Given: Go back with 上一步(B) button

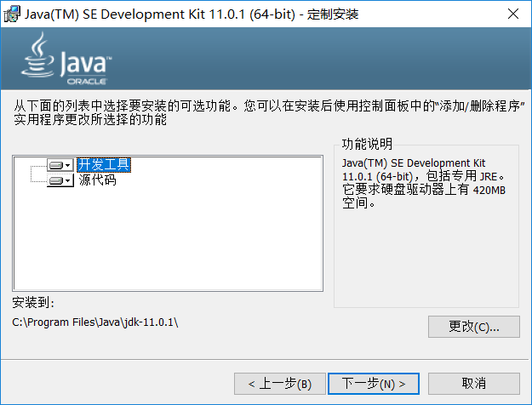Looking at the screenshot, I should coord(280,384).
